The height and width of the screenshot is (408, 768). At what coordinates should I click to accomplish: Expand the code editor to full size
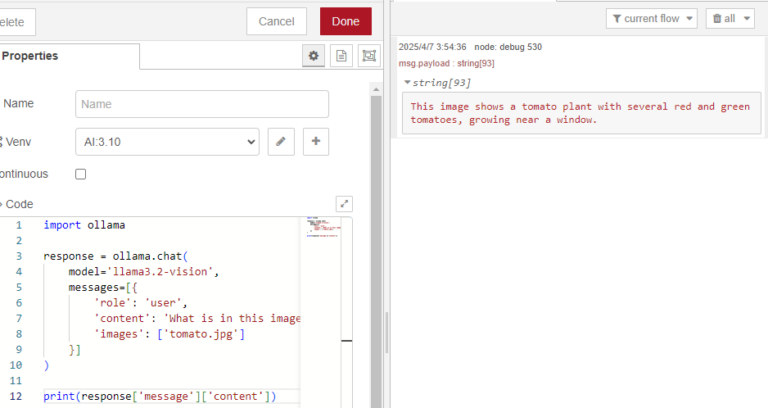(x=344, y=203)
